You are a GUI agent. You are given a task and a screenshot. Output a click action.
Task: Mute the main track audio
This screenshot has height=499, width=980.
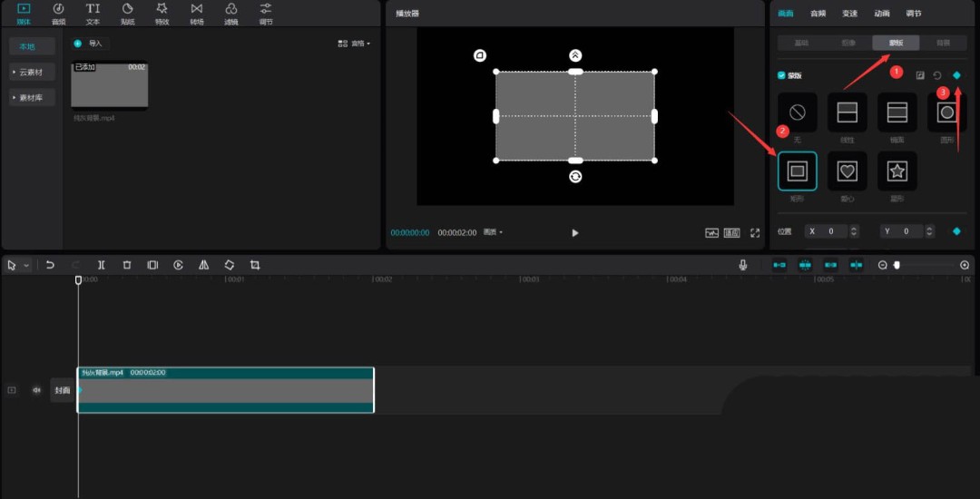[37, 390]
